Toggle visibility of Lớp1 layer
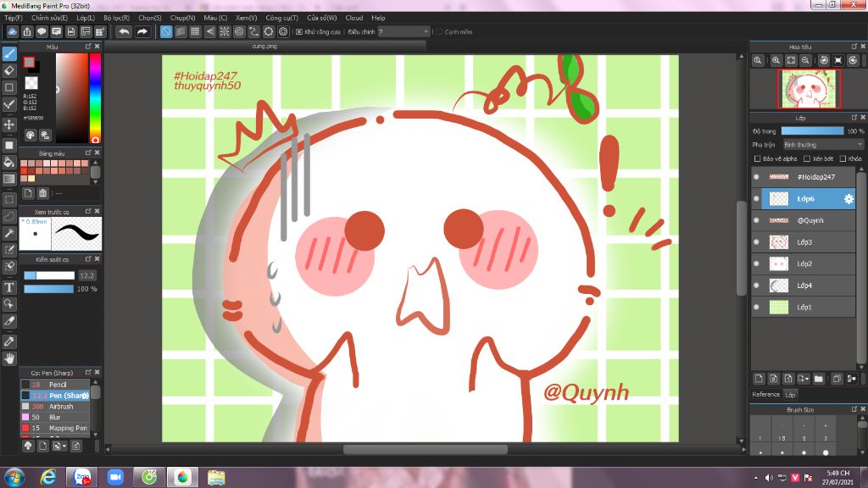868x488 pixels. coord(756,307)
